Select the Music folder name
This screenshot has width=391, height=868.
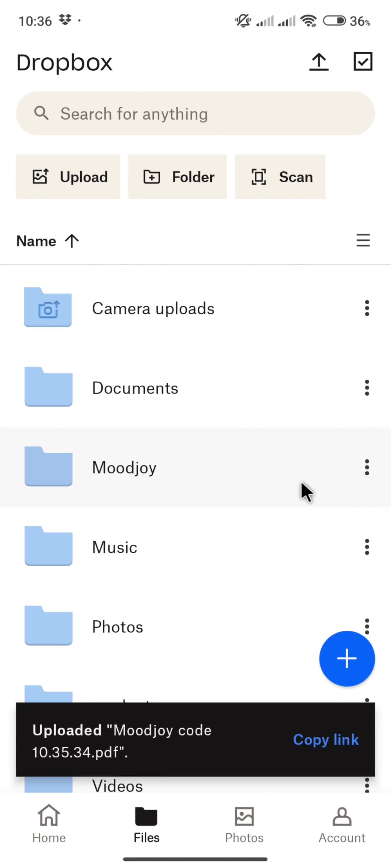coord(115,547)
